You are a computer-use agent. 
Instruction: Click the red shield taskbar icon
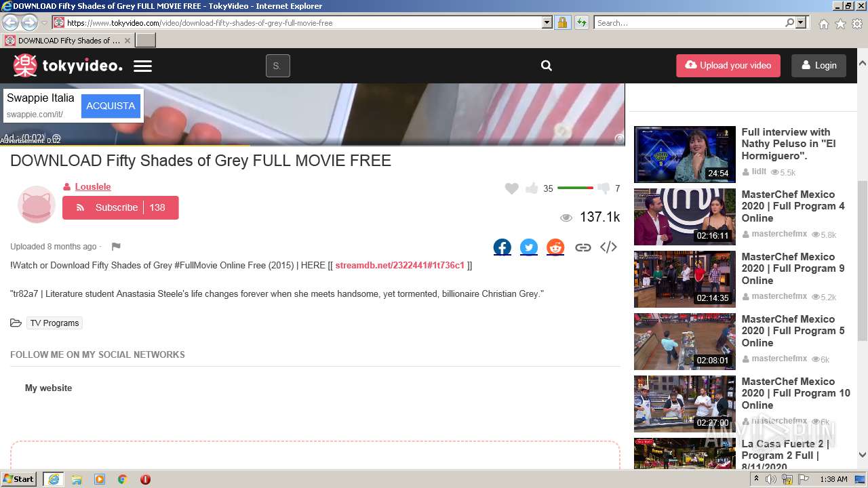tap(145, 479)
